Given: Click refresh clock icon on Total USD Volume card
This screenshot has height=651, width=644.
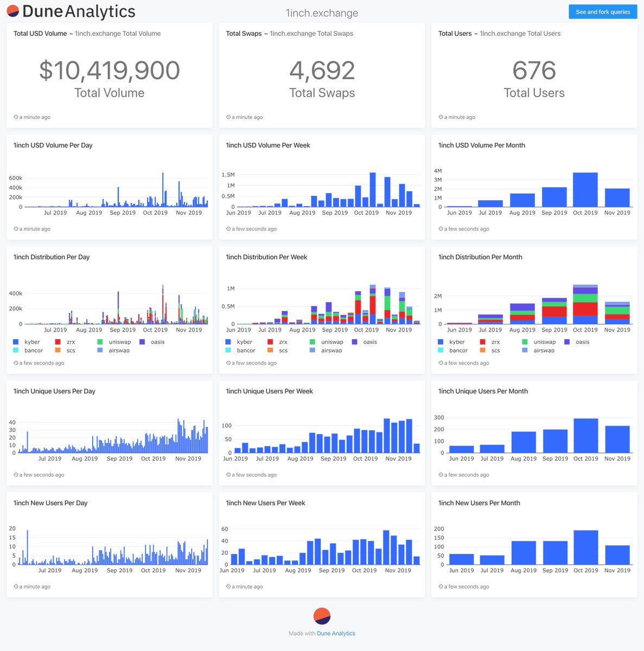Looking at the screenshot, I should (x=16, y=117).
